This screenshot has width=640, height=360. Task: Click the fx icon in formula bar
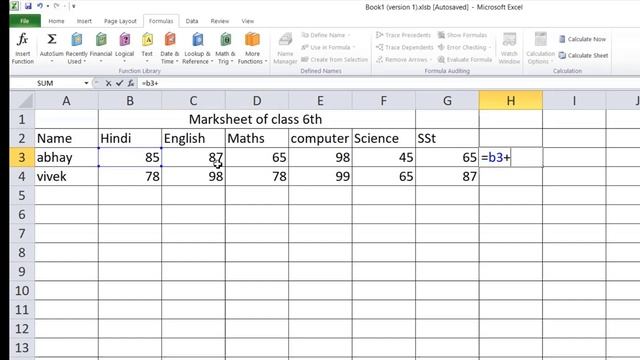click(x=131, y=83)
